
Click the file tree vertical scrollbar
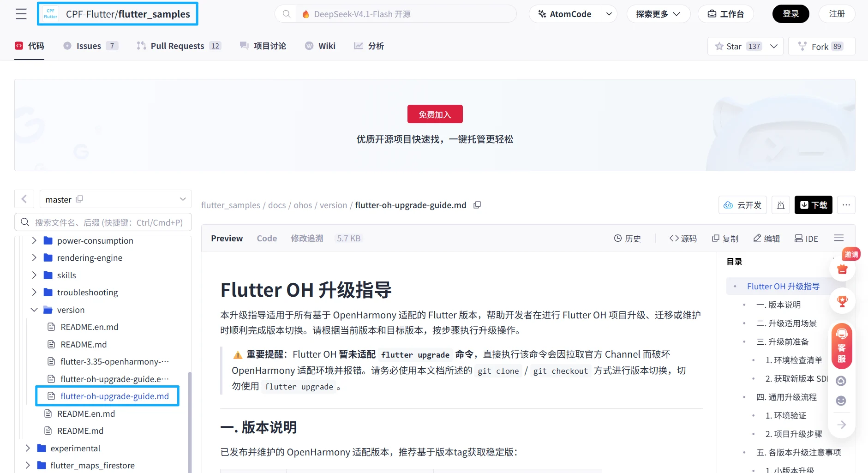190,422
